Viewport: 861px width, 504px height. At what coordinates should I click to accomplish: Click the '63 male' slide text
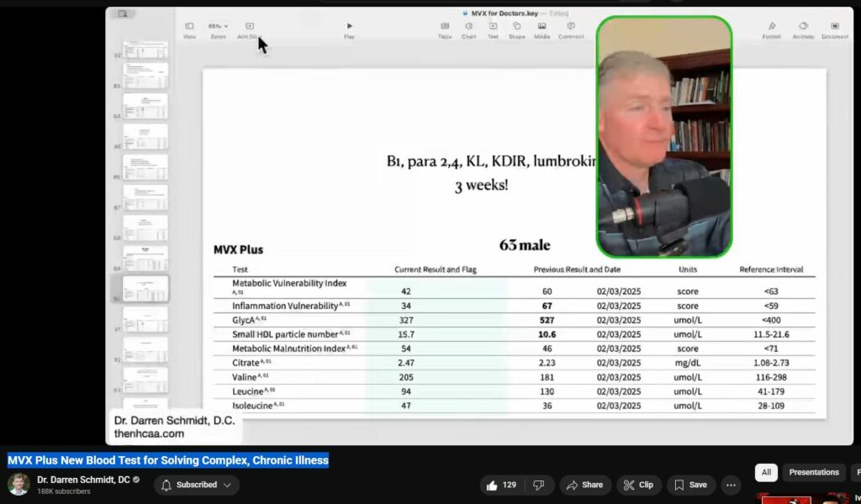pyautogui.click(x=525, y=245)
